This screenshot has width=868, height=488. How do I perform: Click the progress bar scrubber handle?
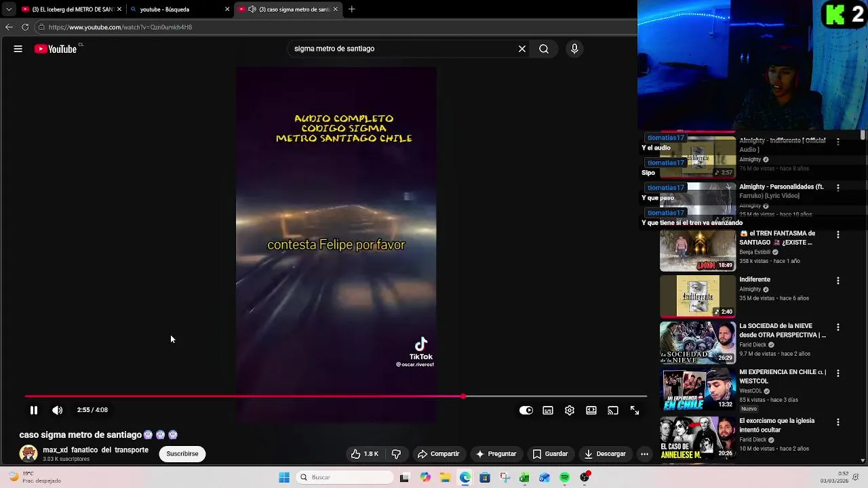click(x=463, y=396)
